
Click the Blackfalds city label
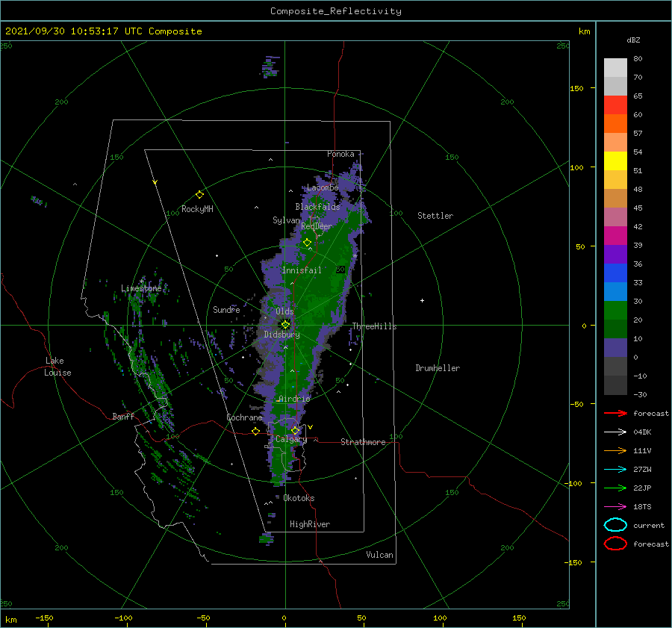click(x=317, y=207)
